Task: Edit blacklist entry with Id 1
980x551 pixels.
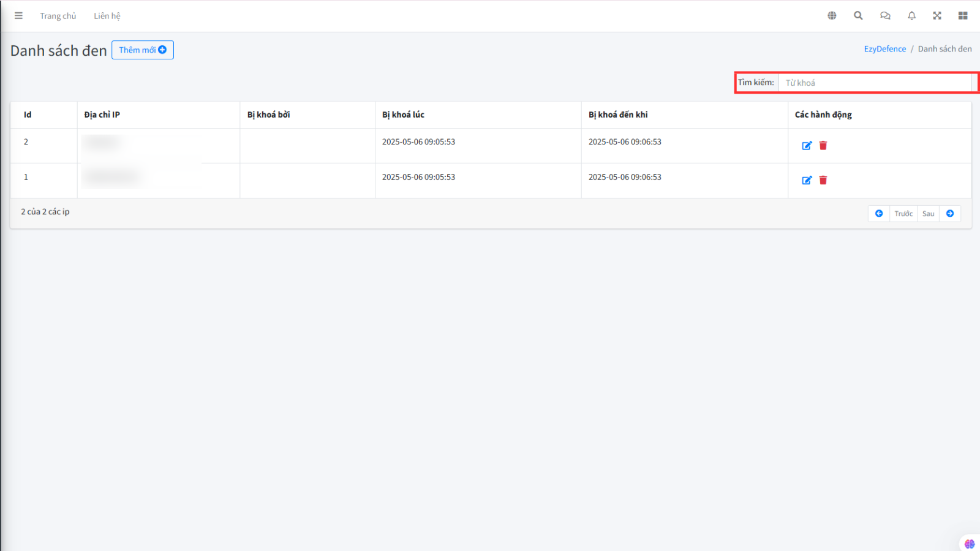Action: (807, 181)
